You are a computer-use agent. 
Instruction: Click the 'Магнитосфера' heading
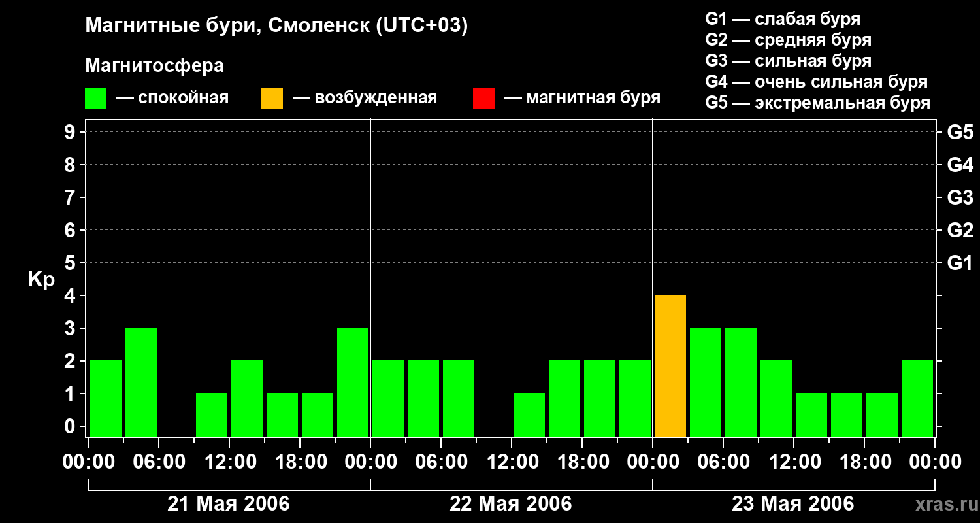pyautogui.click(x=155, y=66)
